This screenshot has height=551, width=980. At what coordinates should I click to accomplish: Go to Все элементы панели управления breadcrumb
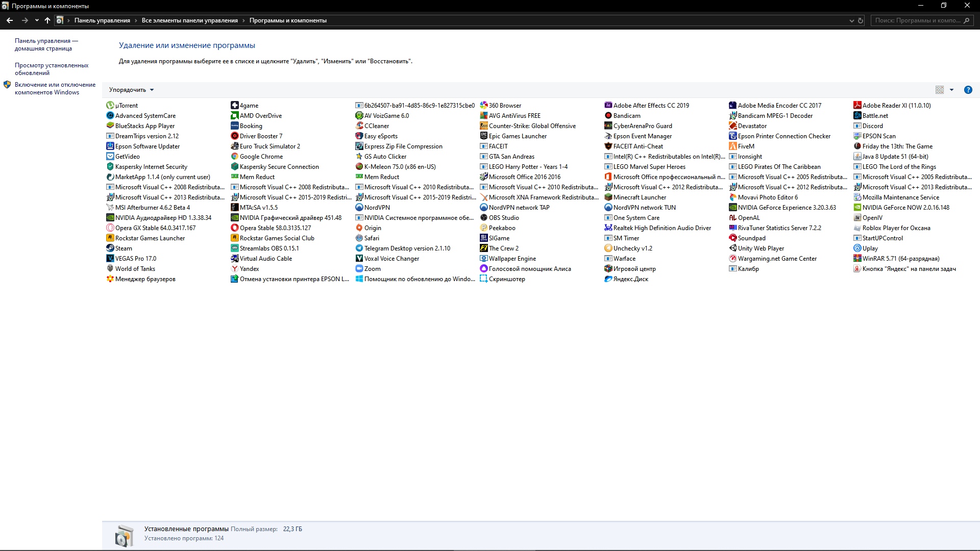190,20
